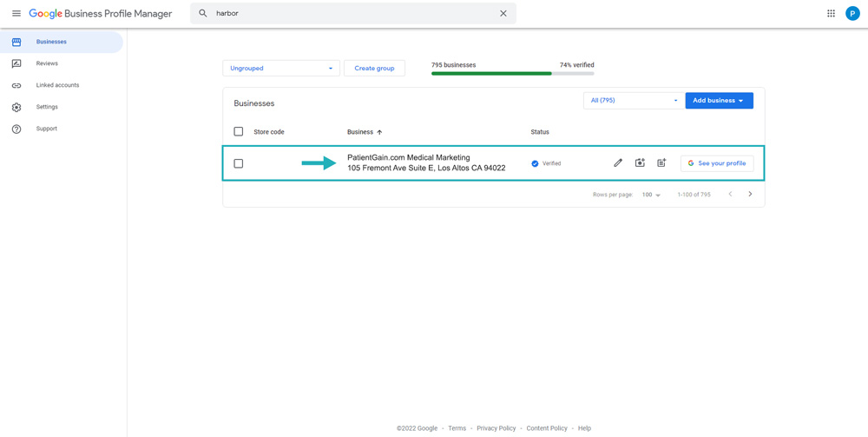
Task: Edit PatientGain.com profile with pencil icon
Action: (618, 162)
